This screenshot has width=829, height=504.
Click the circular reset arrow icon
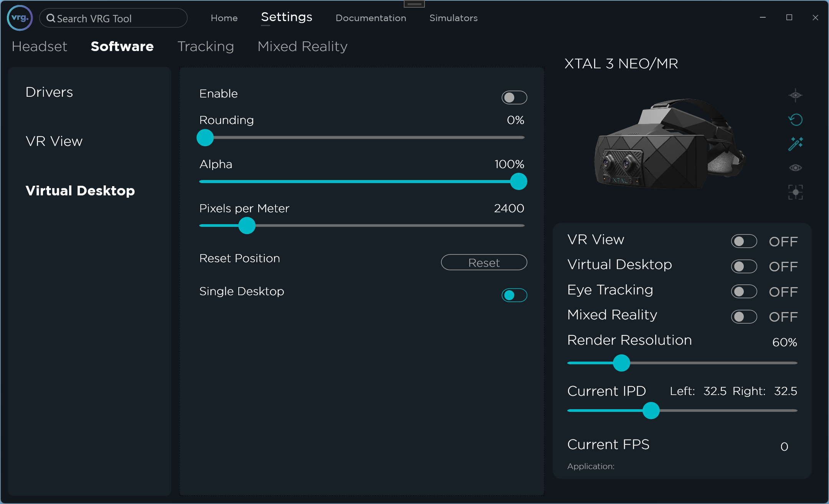coord(795,120)
